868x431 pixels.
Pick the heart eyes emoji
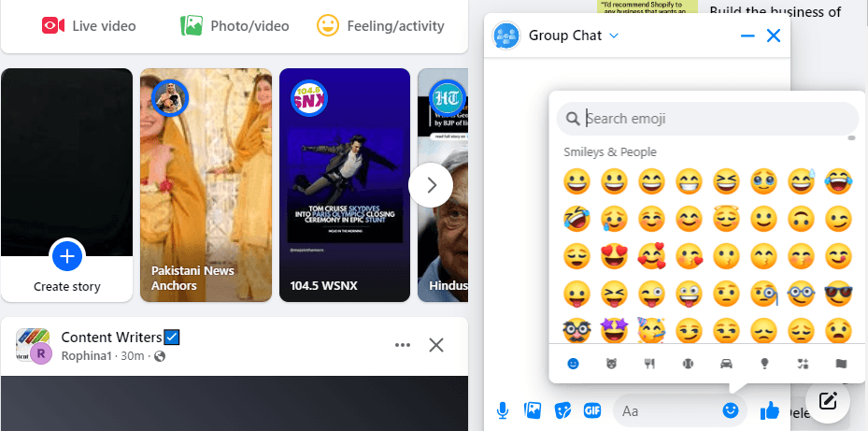pos(614,256)
